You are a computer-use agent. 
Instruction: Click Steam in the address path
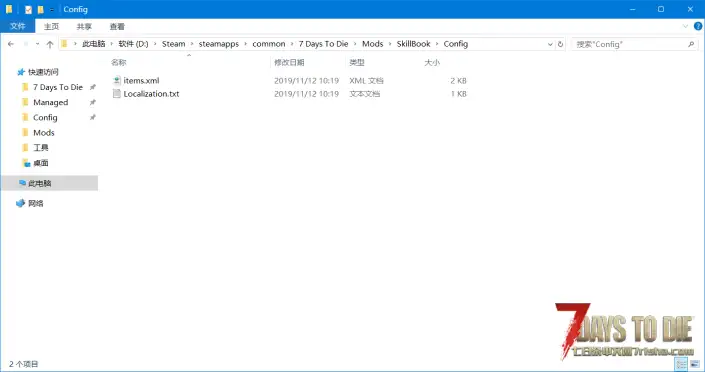coord(174,44)
